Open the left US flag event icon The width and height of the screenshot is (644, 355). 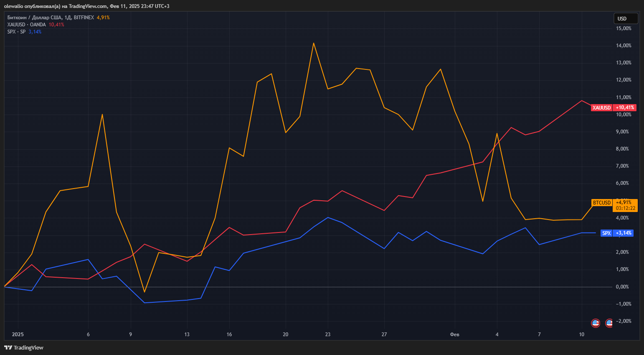tap(596, 323)
